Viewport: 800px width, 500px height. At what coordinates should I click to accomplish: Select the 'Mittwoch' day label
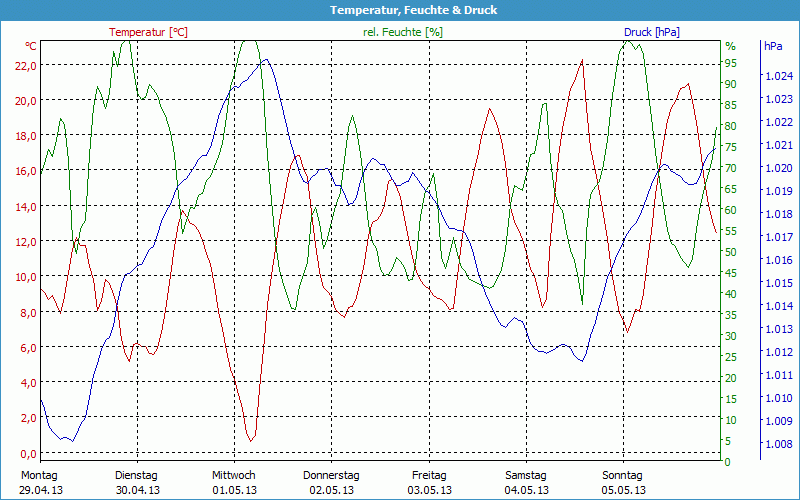pyautogui.click(x=234, y=476)
